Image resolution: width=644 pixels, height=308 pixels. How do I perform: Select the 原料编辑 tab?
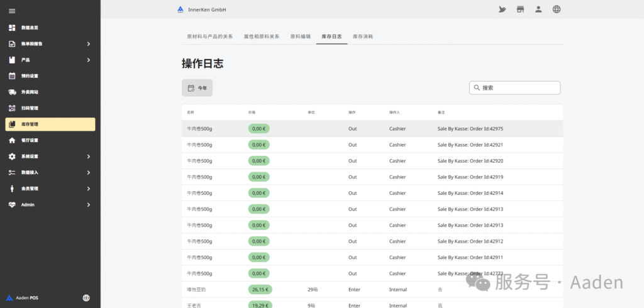click(300, 37)
